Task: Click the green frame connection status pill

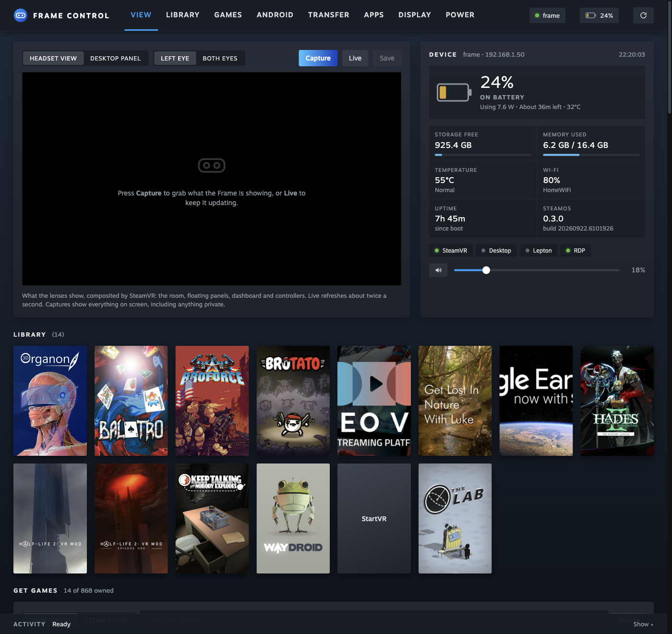Action: coord(547,15)
